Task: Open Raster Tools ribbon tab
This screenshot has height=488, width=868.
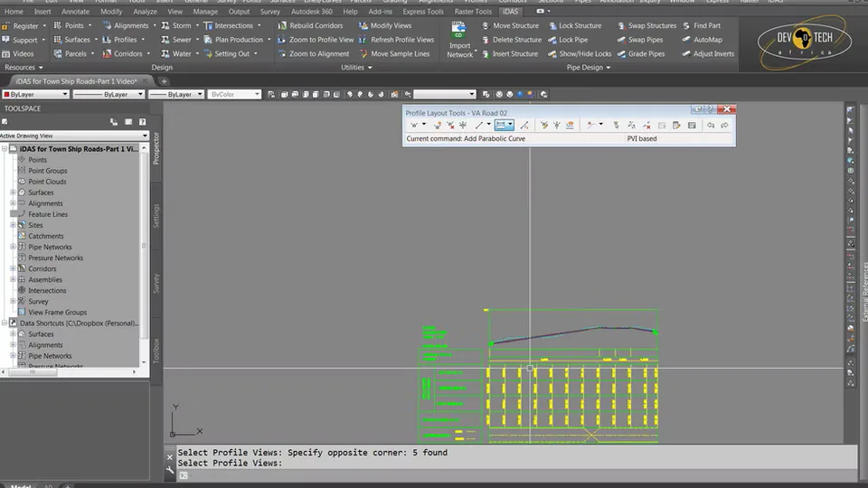Action: click(473, 11)
